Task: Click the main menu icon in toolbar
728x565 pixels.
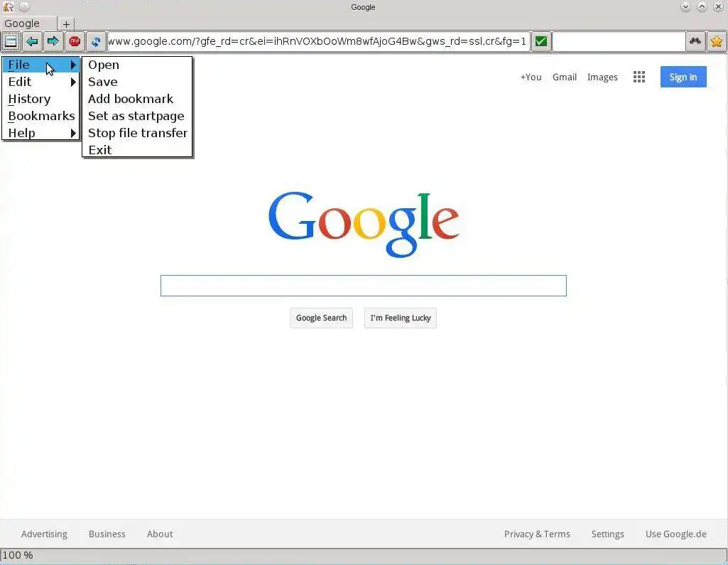Action: click(11, 41)
